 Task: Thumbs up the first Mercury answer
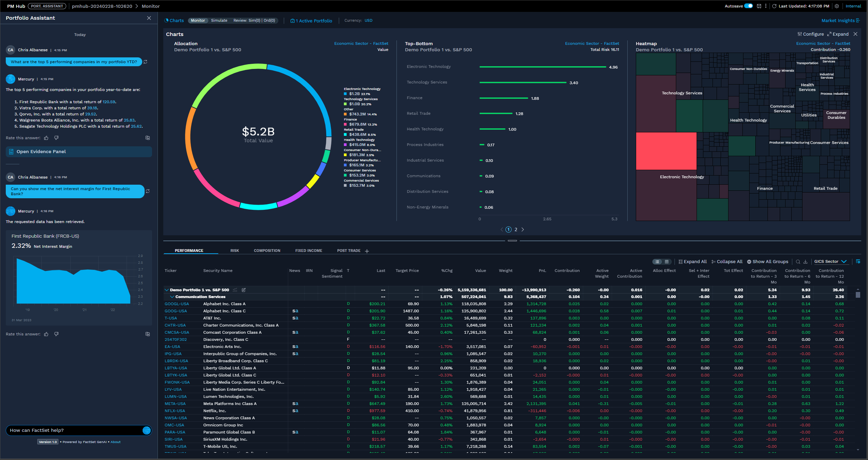(x=46, y=138)
